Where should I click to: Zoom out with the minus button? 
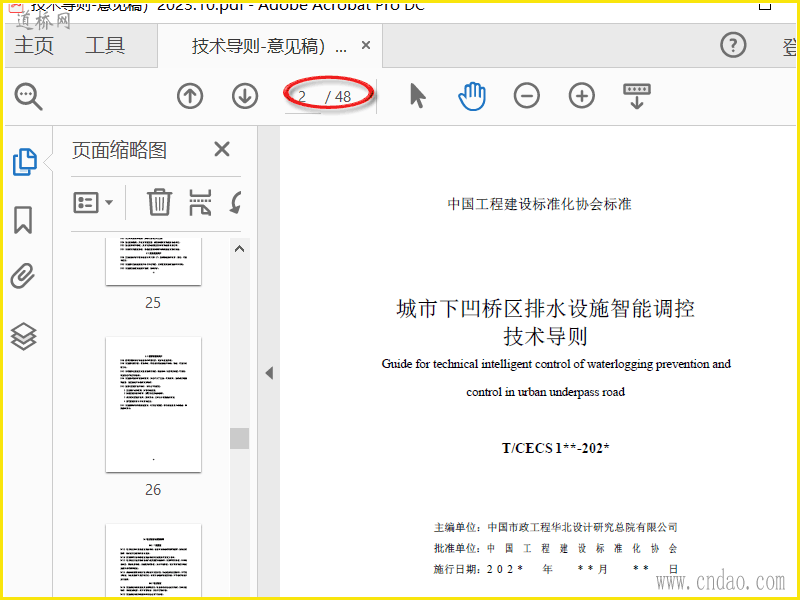tap(527, 96)
